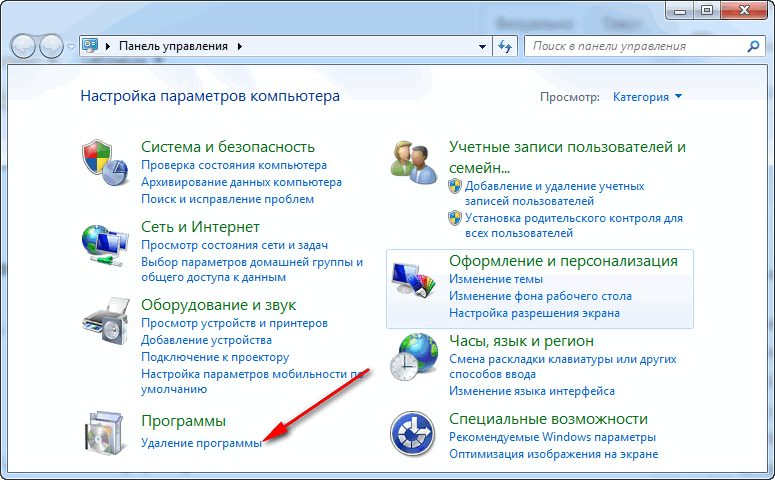
Task: Open Система и безопасность category
Action: (228, 147)
